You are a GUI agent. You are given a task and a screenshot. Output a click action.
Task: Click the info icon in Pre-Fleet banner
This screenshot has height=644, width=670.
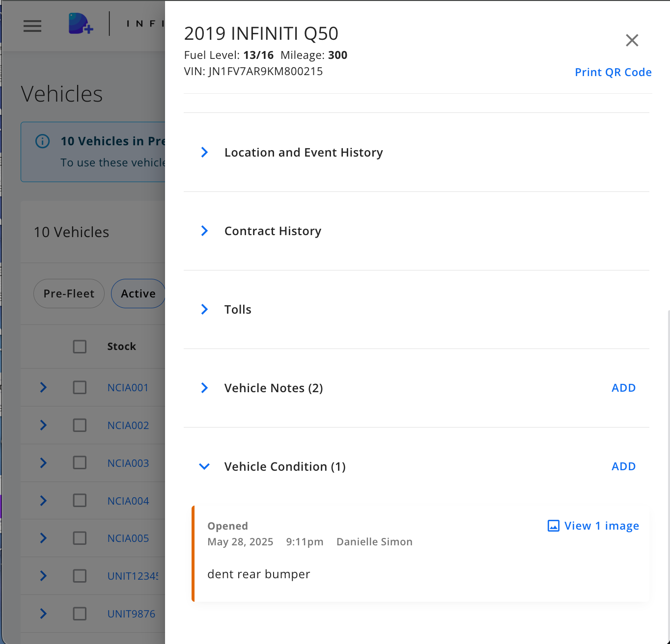(x=43, y=141)
